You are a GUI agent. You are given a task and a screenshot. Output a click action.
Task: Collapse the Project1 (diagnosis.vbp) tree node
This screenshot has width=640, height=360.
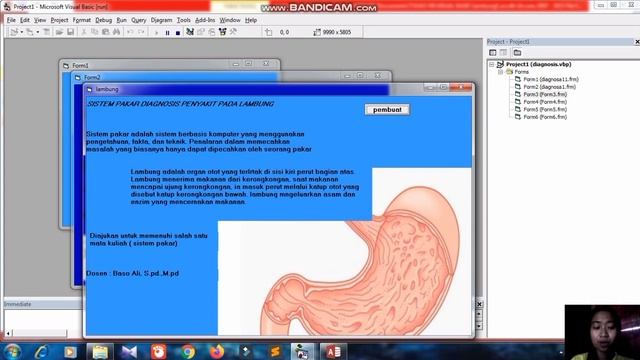click(x=492, y=64)
